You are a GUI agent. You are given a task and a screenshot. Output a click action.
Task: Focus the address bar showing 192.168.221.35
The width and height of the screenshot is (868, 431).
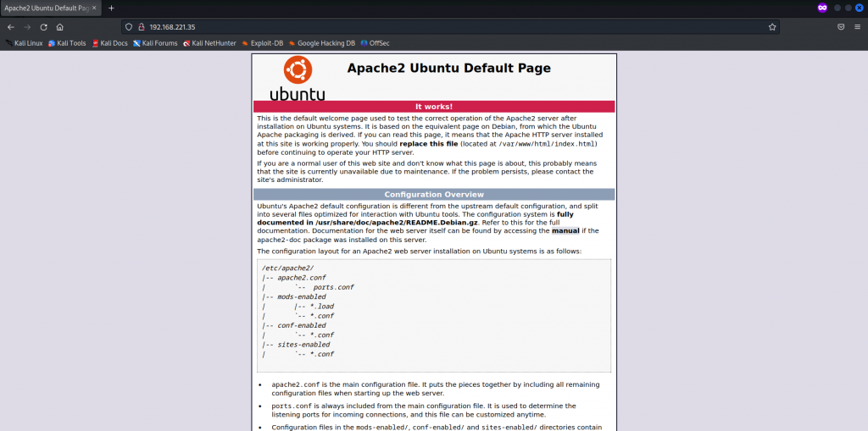coord(449,26)
